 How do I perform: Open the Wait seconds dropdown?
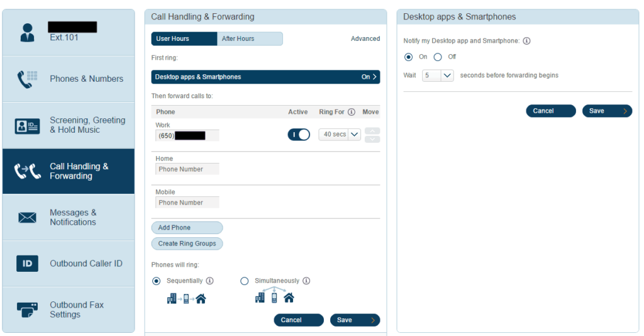point(438,75)
